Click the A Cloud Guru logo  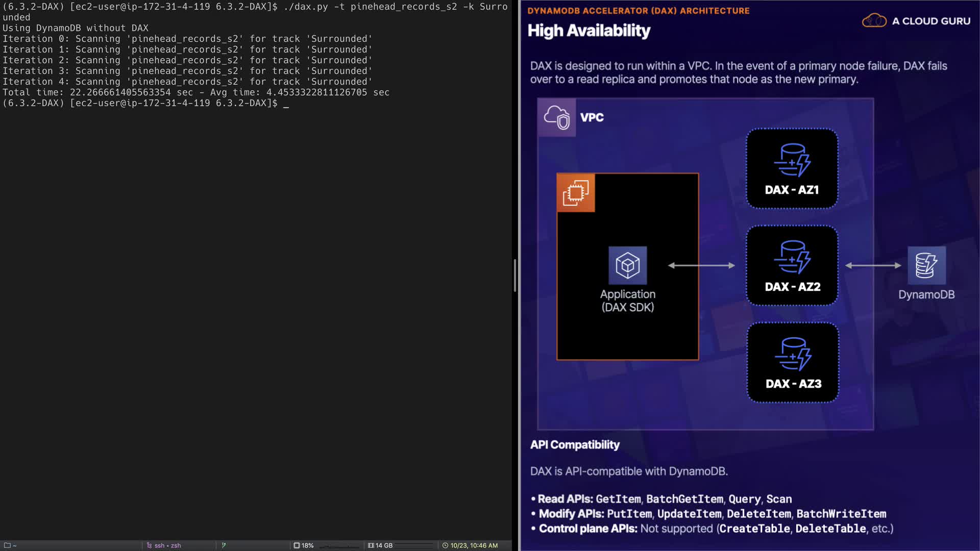pos(916,21)
